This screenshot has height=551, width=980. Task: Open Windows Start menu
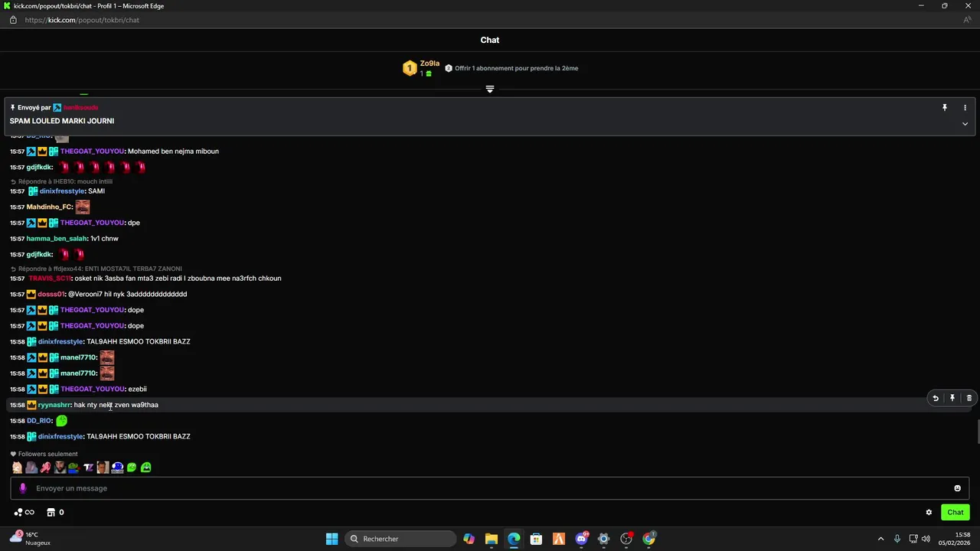click(332, 539)
